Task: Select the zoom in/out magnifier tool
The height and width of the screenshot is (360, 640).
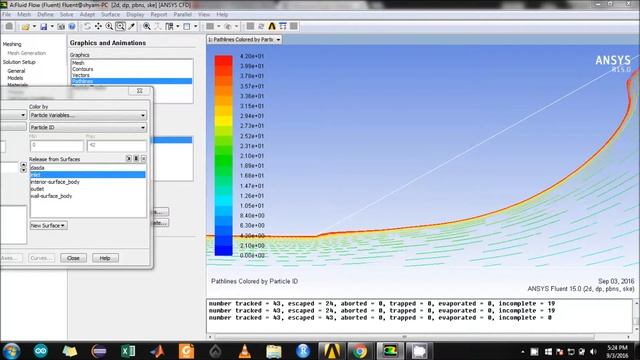Action: coord(109,27)
